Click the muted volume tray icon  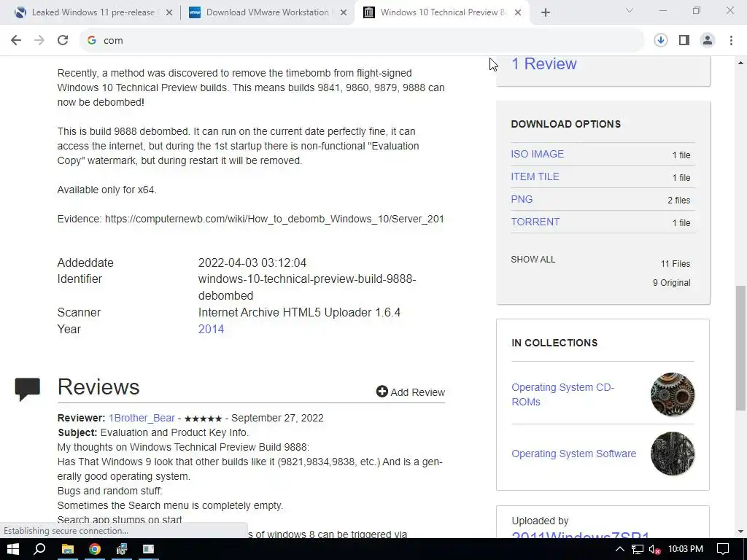pyautogui.click(x=655, y=550)
